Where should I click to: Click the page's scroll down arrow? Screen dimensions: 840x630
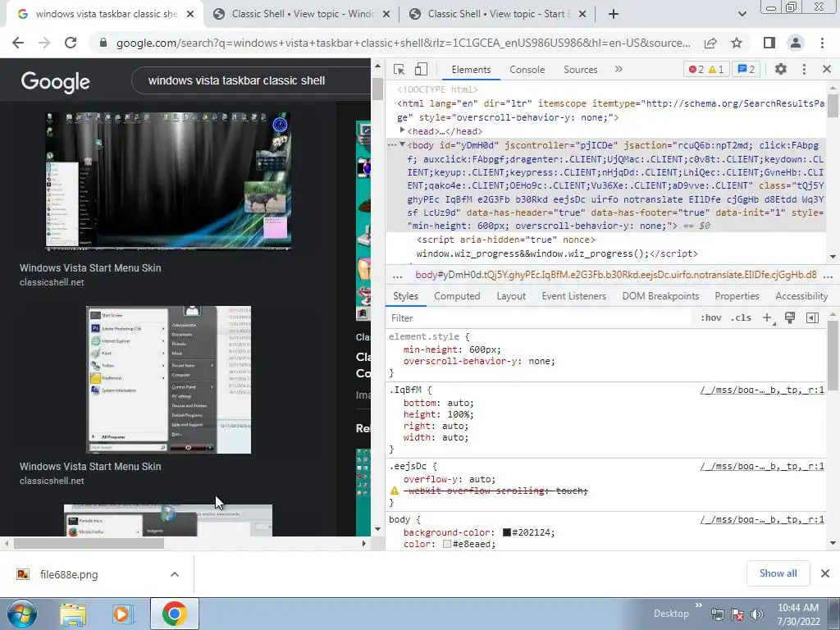point(377,529)
